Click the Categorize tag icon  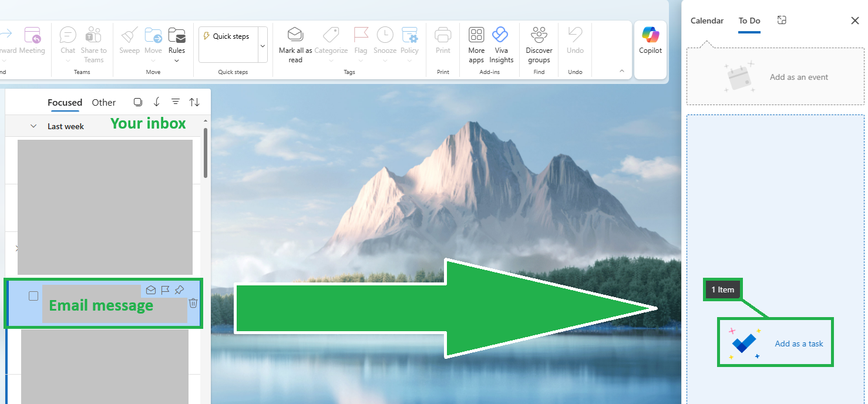[331, 35]
